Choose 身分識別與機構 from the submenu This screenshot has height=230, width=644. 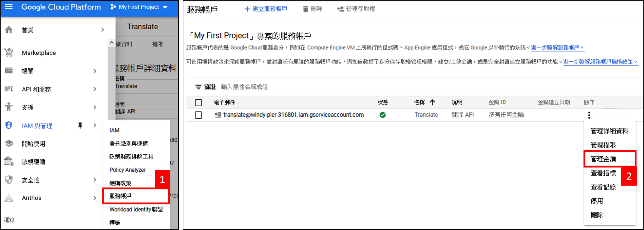pyautogui.click(x=128, y=143)
